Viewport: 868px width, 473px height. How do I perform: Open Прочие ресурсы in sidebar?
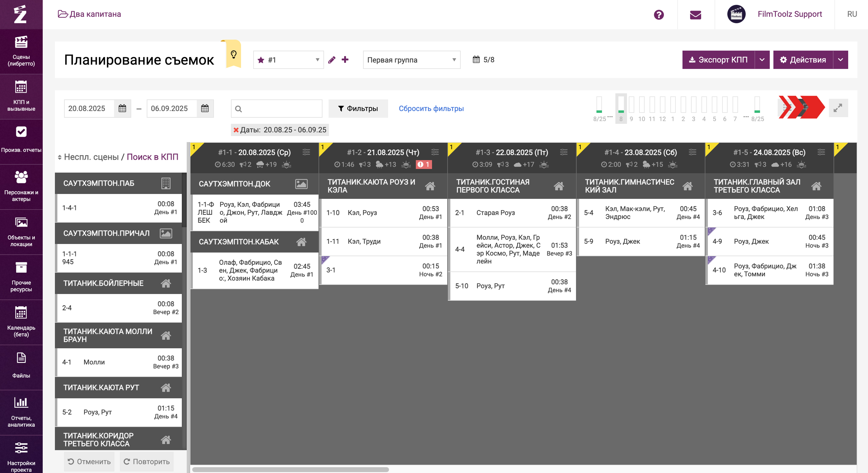(x=21, y=277)
